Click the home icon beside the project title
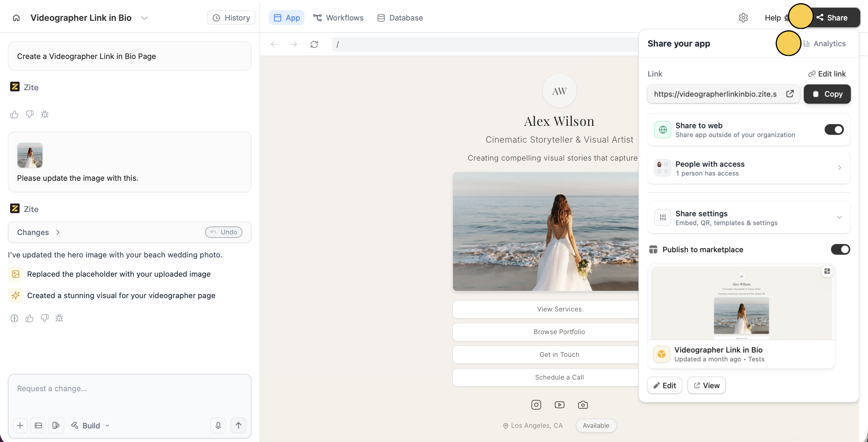 16,18
